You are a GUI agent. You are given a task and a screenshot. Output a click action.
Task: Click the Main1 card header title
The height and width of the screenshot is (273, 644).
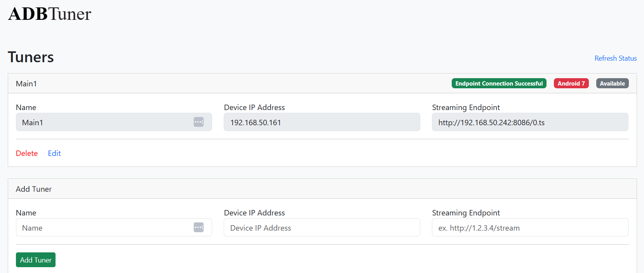[x=26, y=84]
